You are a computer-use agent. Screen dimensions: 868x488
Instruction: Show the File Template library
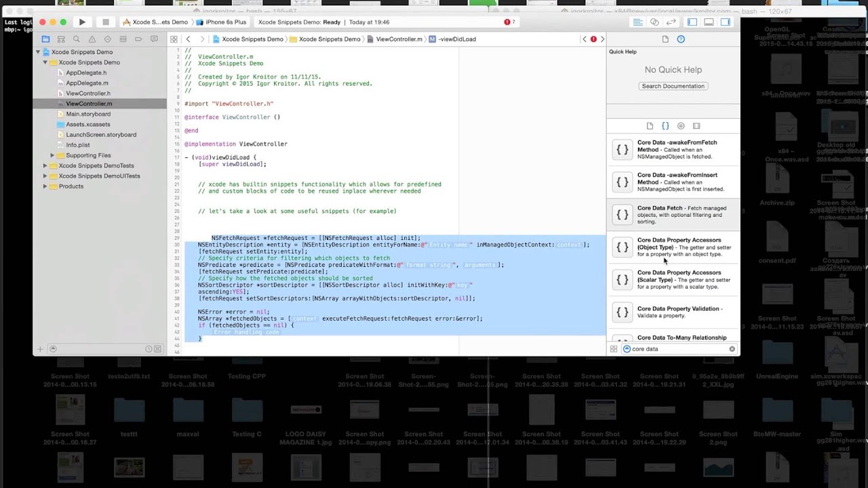(x=650, y=126)
